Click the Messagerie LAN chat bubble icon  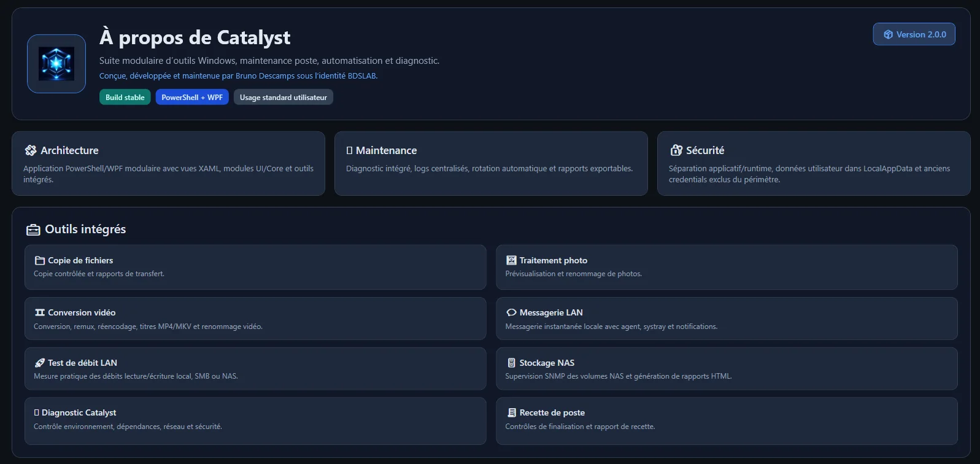[x=511, y=312]
